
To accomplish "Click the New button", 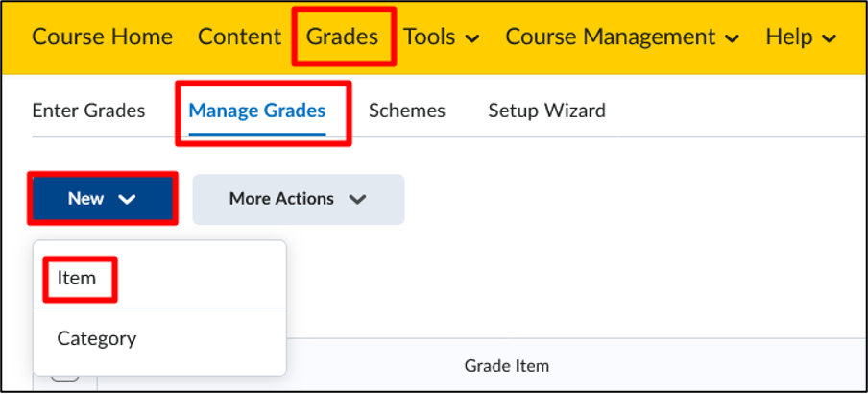I will point(103,198).
